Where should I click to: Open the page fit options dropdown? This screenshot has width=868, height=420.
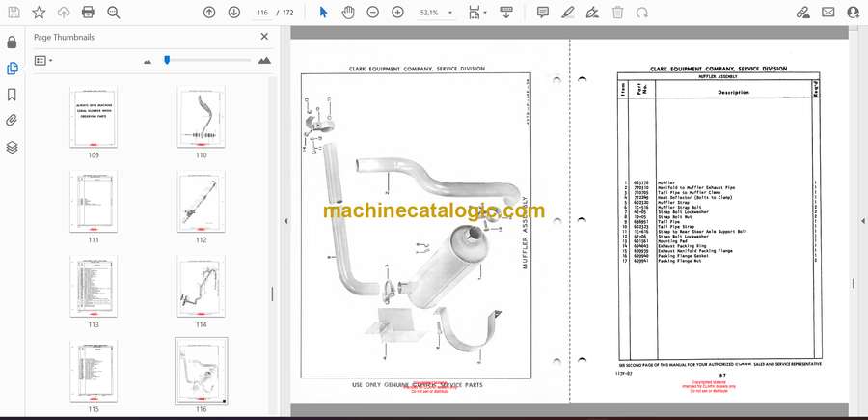[477, 13]
